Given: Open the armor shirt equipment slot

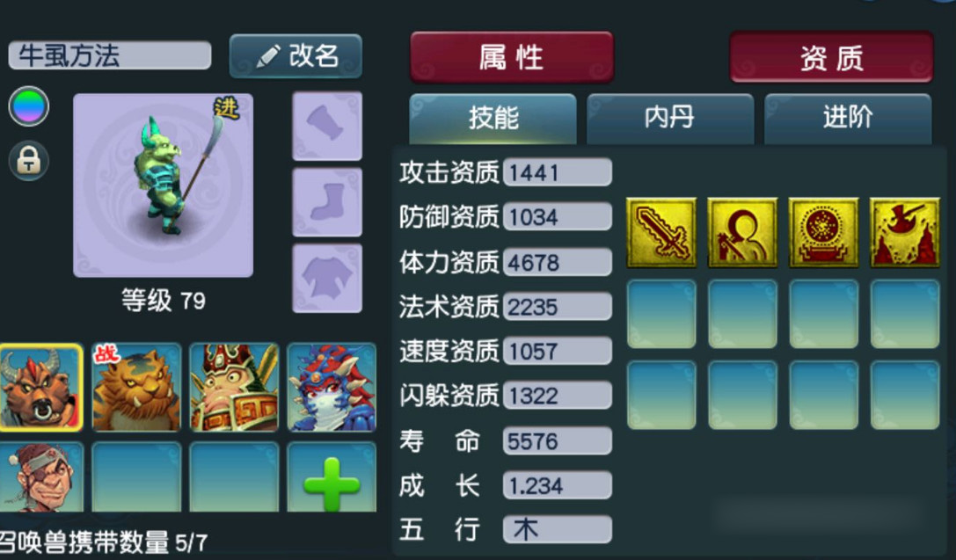Looking at the screenshot, I should pyautogui.click(x=327, y=279).
